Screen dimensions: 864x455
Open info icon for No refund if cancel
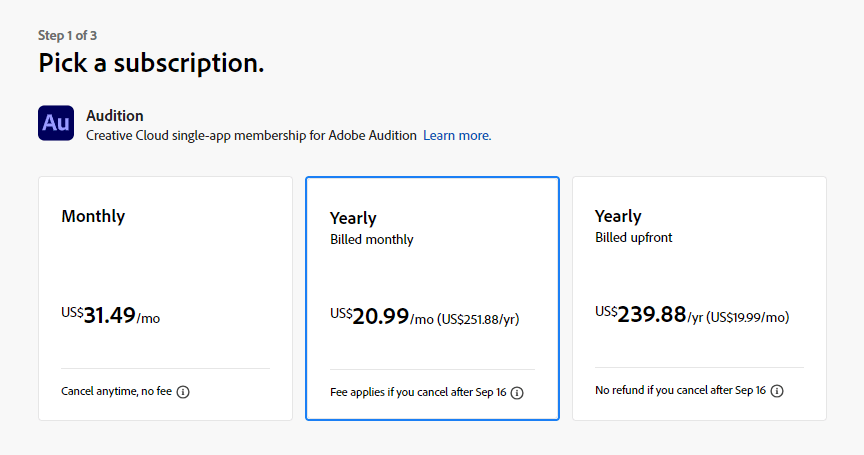pos(777,391)
